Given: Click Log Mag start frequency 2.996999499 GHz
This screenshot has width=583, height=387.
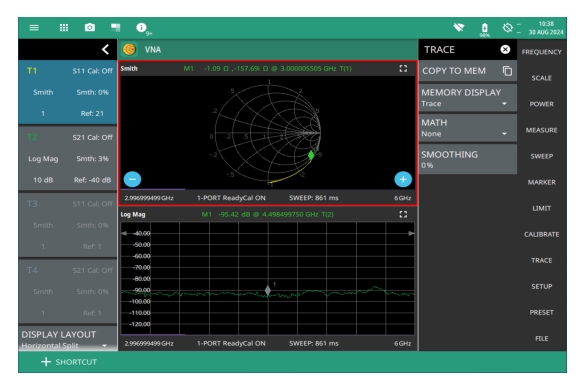Looking at the screenshot, I should pos(149,344).
